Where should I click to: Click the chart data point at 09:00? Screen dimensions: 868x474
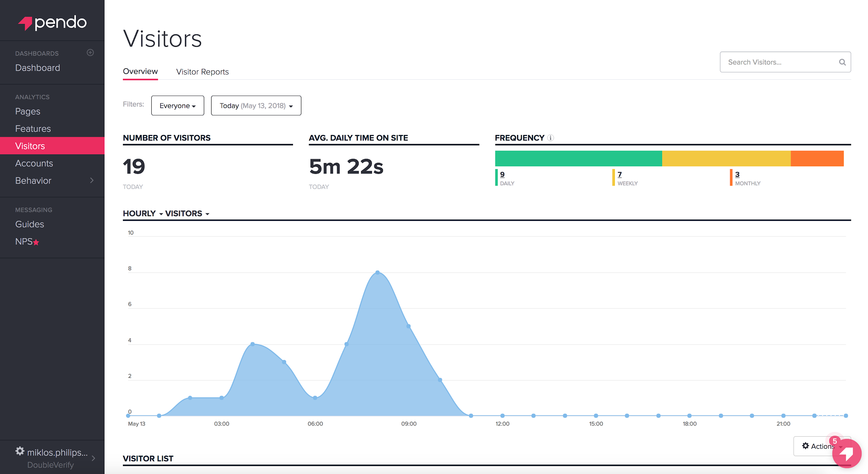(x=409, y=326)
